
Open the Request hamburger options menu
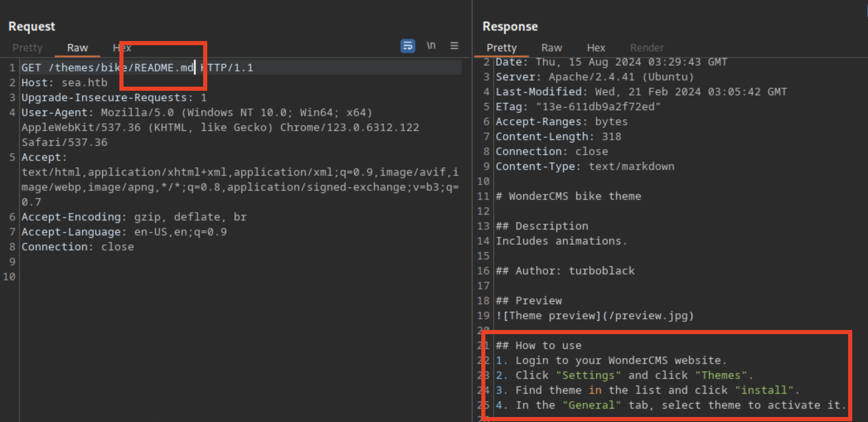click(x=454, y=46)
